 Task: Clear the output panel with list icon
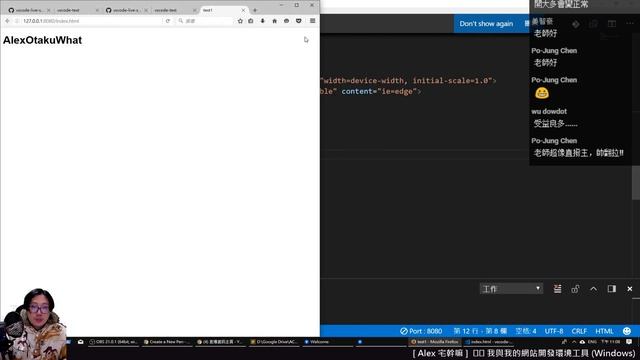(557, 289)
